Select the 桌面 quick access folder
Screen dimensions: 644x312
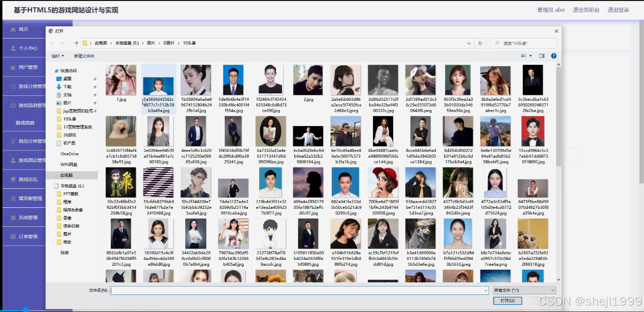pos(67,78)
